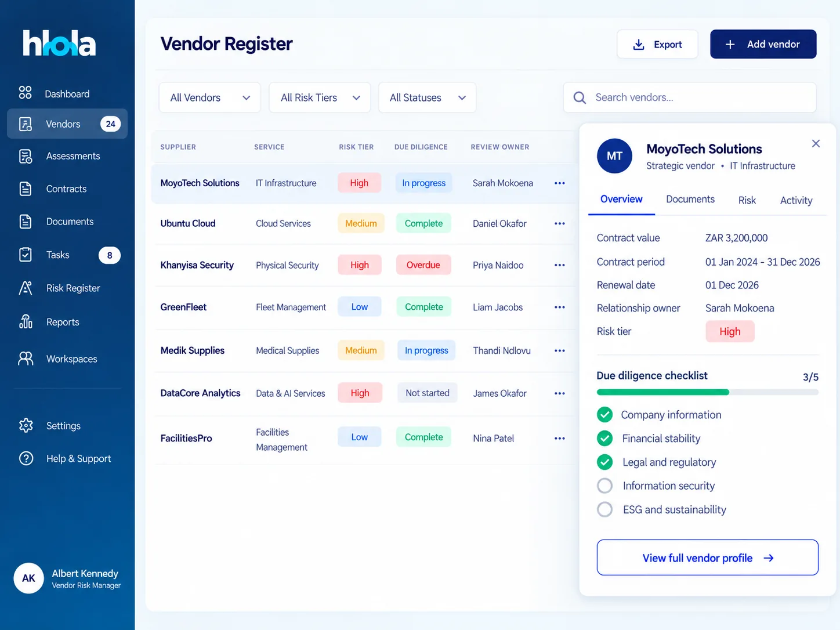840x630 pixels.
Task: Open the Risk tab in vendor panel
Action: tap(747, 200)
